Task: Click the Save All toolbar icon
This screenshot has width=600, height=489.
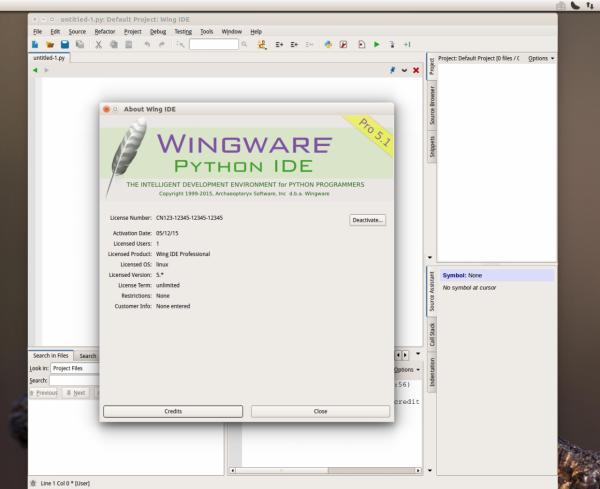Action: coord(80,45)
